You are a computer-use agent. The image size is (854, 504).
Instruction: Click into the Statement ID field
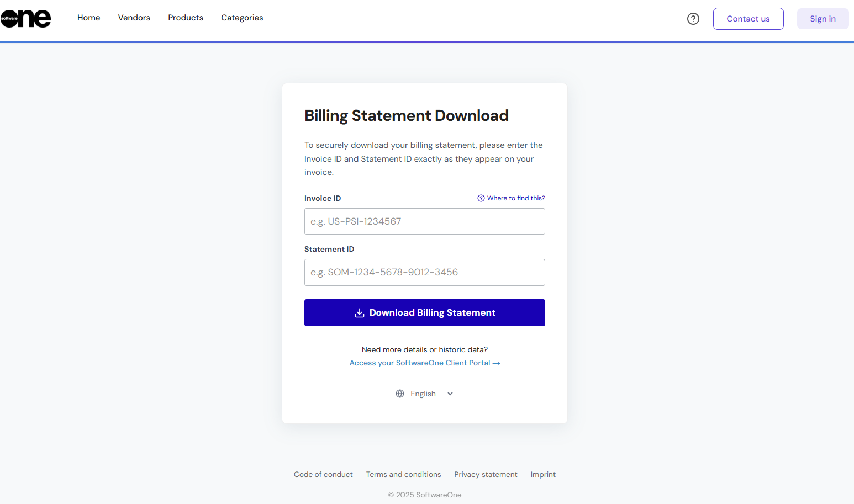point(424,272)
